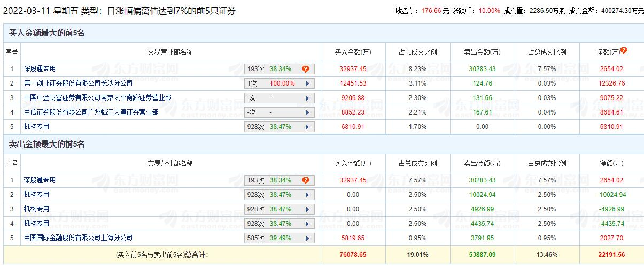The width and height of the screenshot is (644, 267).
Task: Expand arrow for 中国国际金融上海分公司 stats
Action: (x=307, y=238)
